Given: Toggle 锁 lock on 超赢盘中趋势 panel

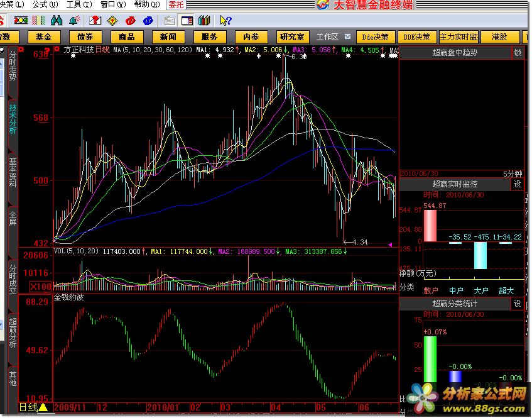Looking at the screenshot, I should point(518,53).
